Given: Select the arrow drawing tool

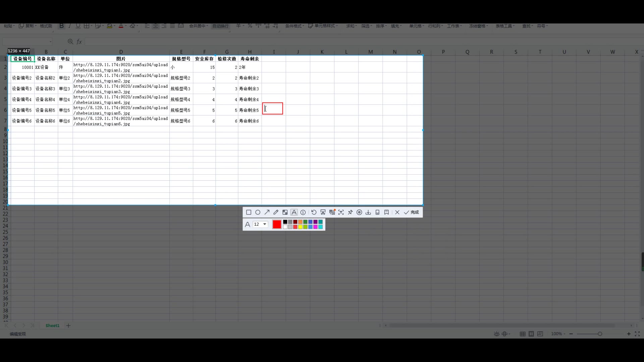Looking at the screenshot, I should point(267,212).
